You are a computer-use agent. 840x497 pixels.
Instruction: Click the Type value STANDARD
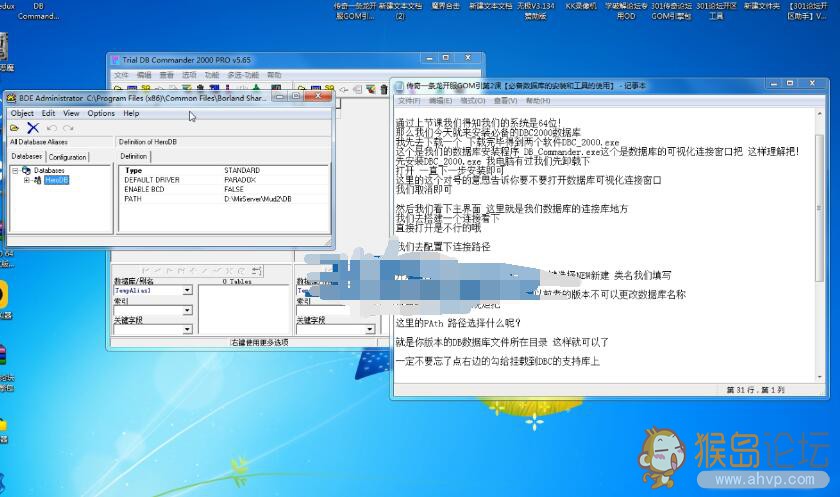point(242,170)
